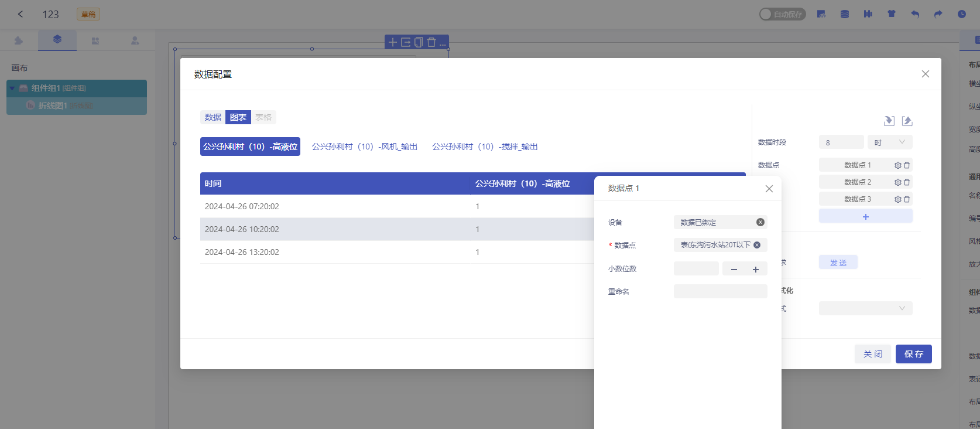
Task: Open settings gear for 数据点 1
Action: tap(898, 165)
